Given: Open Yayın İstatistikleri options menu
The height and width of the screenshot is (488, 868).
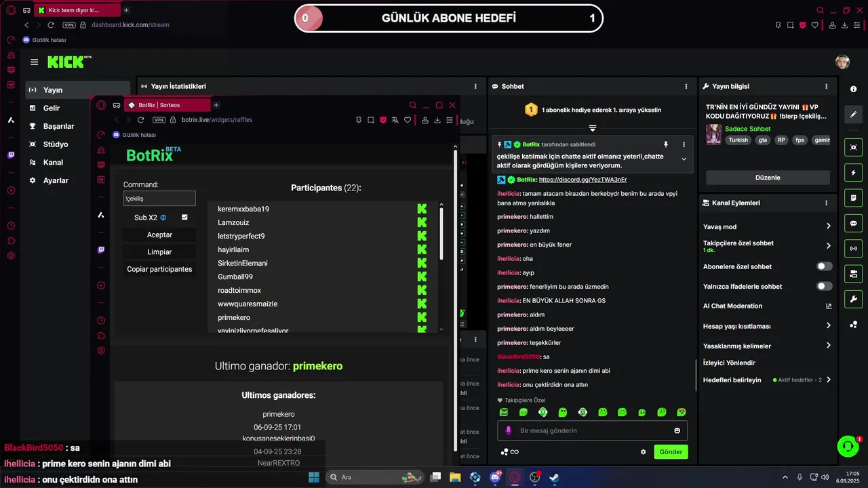Looking at the screenshot, I should point(475,87).
